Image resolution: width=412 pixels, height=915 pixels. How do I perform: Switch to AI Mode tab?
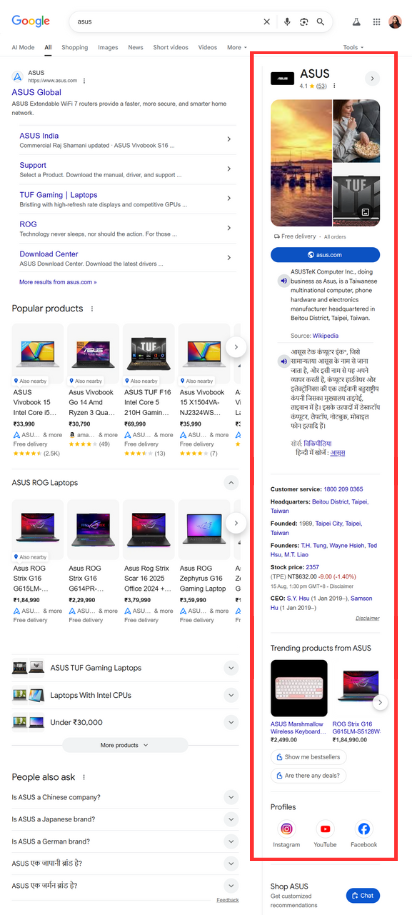23,47
